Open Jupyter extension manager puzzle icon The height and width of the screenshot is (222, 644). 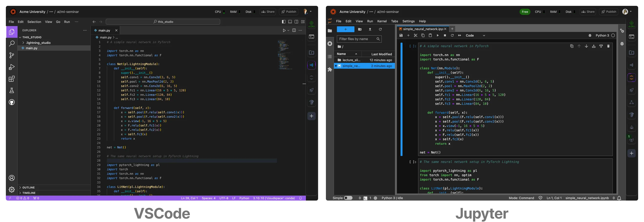click(330, 69)
